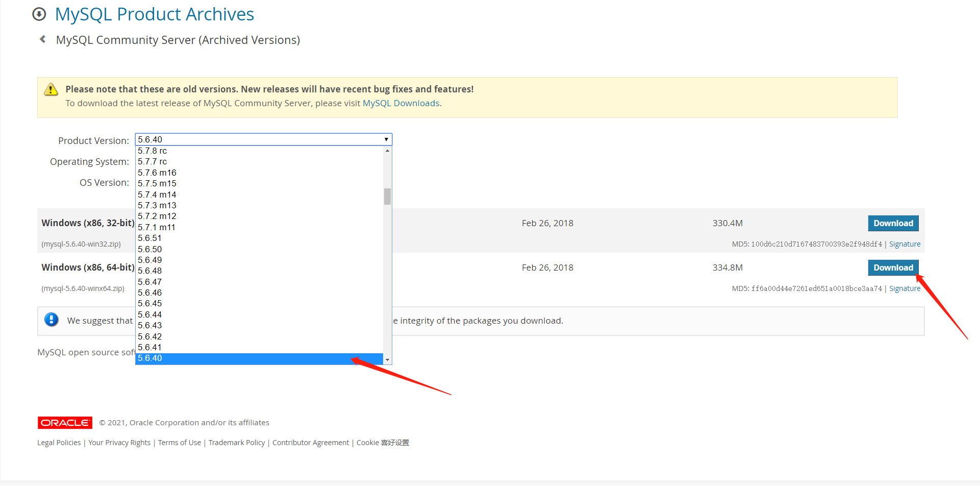Select version 5.7.8 rc
The width and height of the screenshot is (980, 486).
(x=259, y=151)
